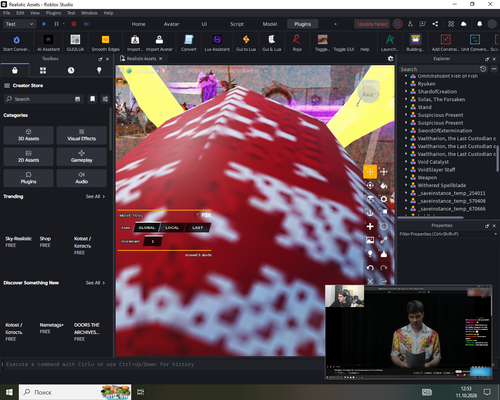Start the Rojo plugin
The width and height of the screenshot is (500, 400).
tap(297, 43)
